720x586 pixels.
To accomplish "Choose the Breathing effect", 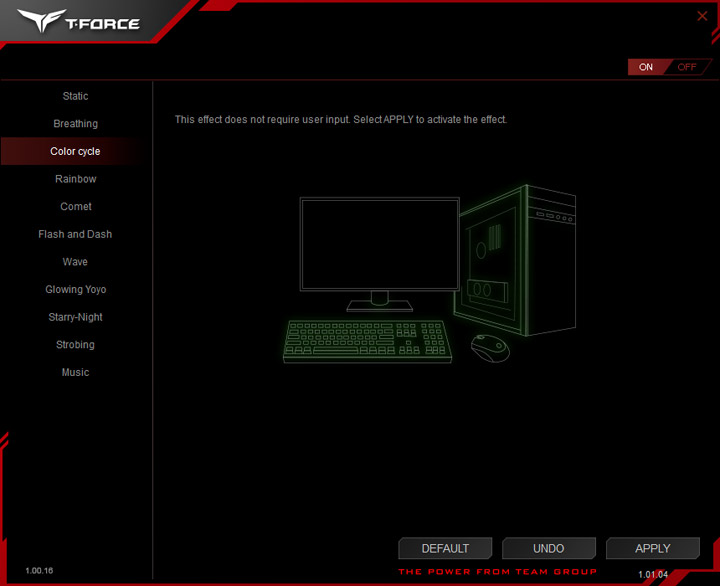I will point(75,124).
